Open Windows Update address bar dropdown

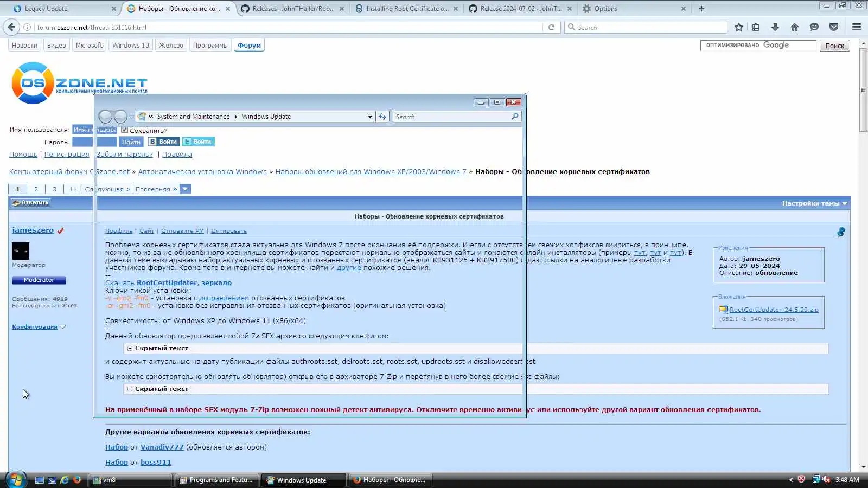tap(370, 117)
